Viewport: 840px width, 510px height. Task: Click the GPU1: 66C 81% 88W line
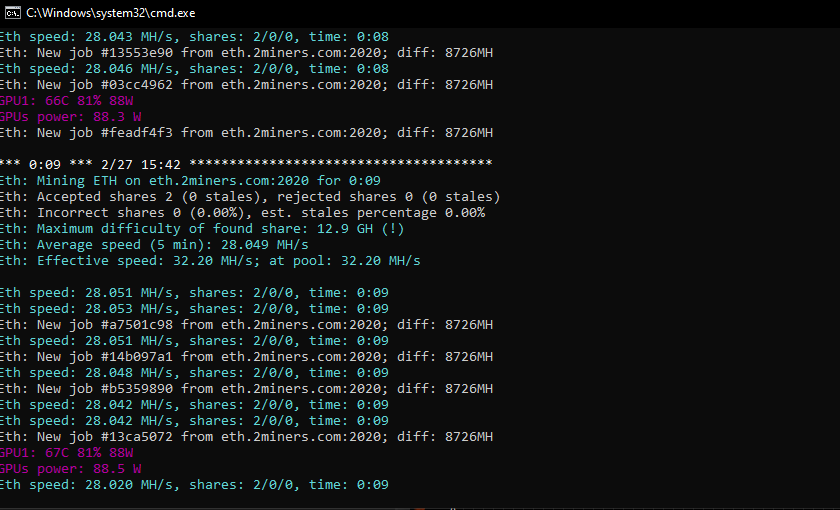pyautogui.click(x=67, y=101)
